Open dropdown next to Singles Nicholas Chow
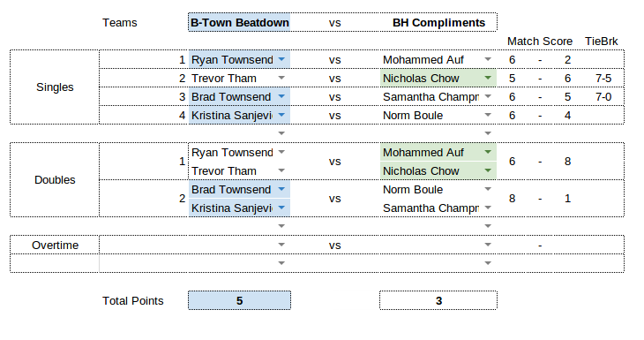Viewport: 644px width, 340px height. pyautogui.click(x=488, y=78)
